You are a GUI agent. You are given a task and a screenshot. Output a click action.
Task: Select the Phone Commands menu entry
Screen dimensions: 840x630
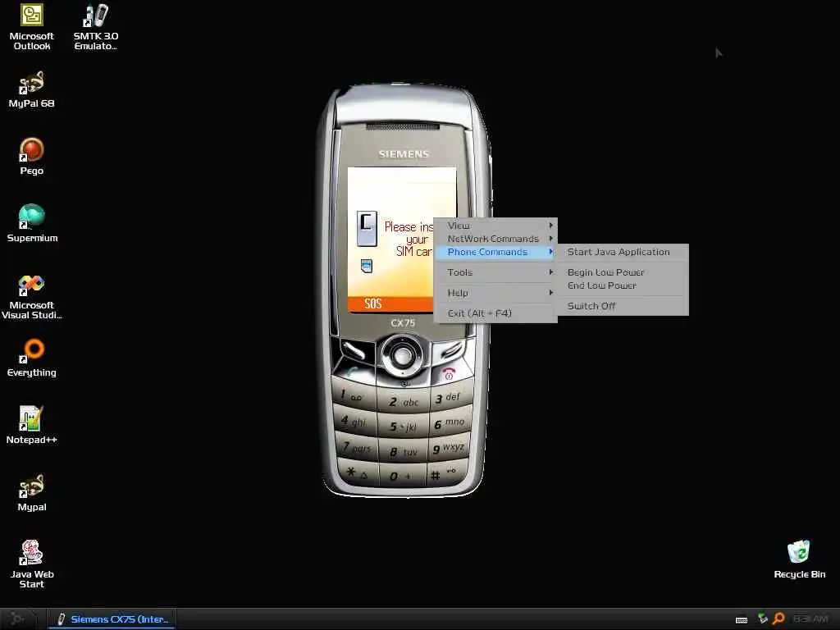(x=495, y=252)
